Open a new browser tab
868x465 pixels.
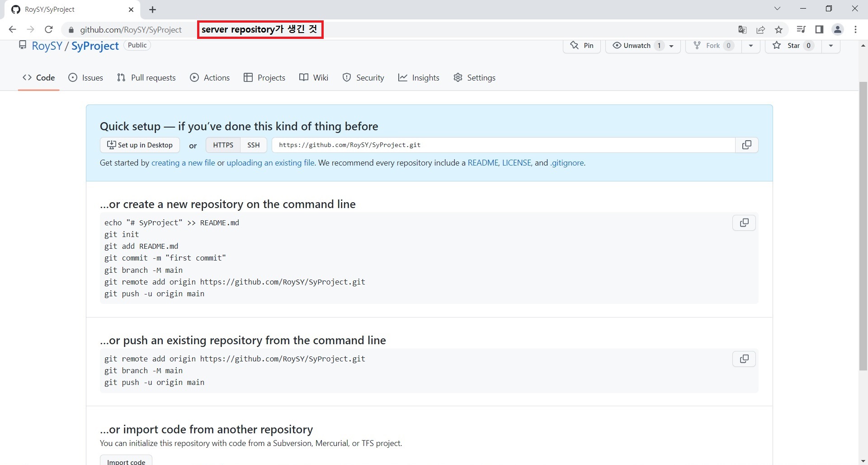tap(153, 9)
